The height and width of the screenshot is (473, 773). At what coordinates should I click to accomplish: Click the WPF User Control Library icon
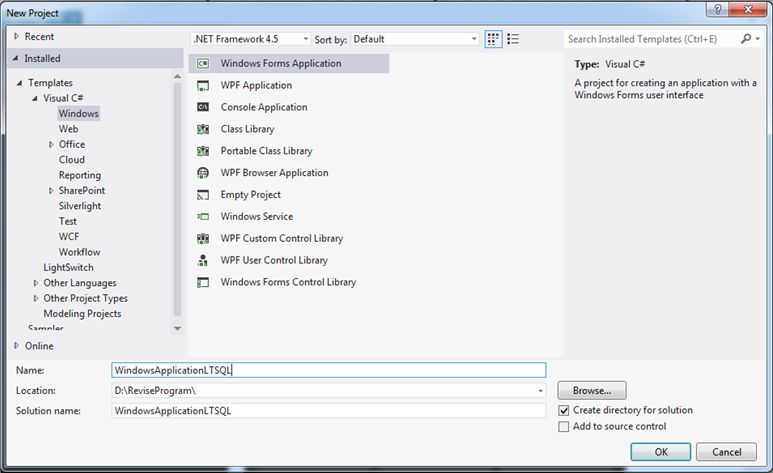point(203,260)
